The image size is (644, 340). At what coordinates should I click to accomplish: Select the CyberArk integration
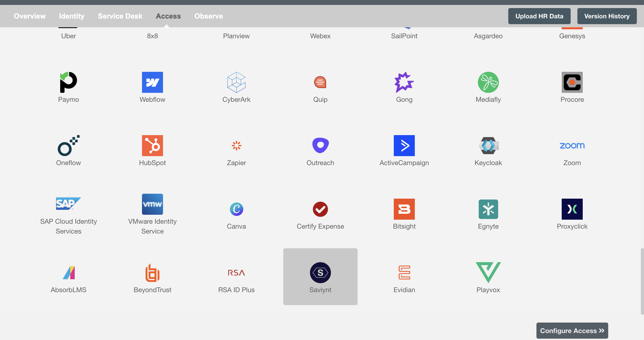point(236,85)
